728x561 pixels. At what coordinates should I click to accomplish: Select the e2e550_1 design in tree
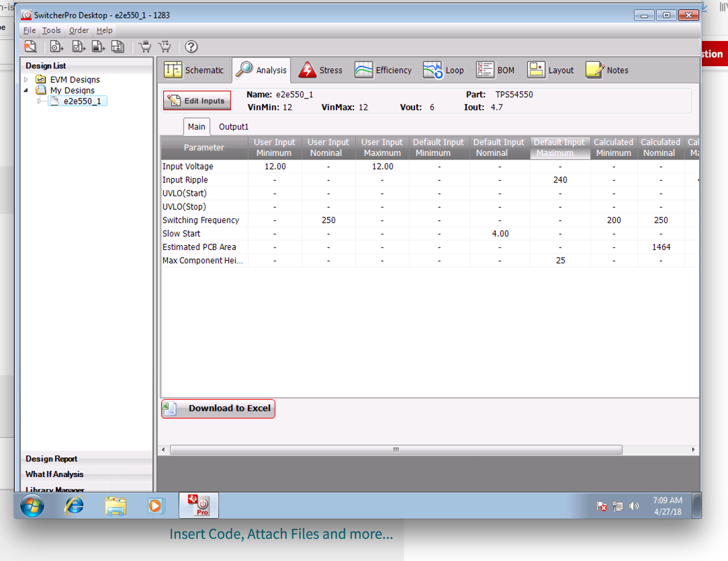tap(78, 101)
